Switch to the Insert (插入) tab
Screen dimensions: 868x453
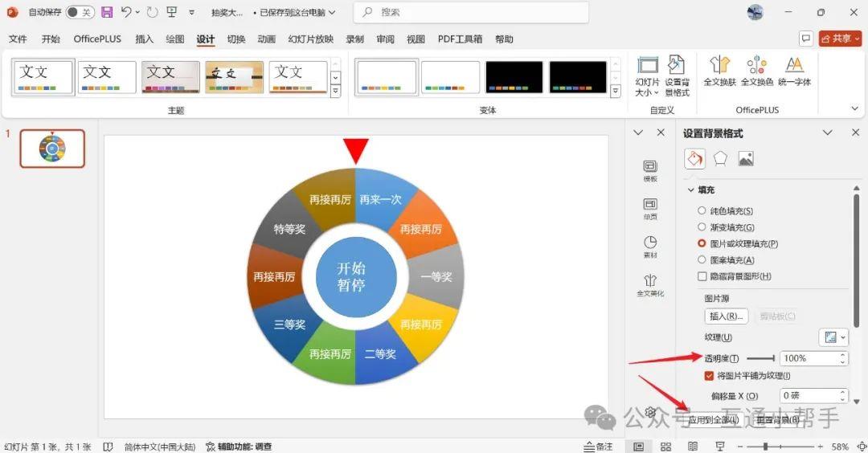coord(144,39)
